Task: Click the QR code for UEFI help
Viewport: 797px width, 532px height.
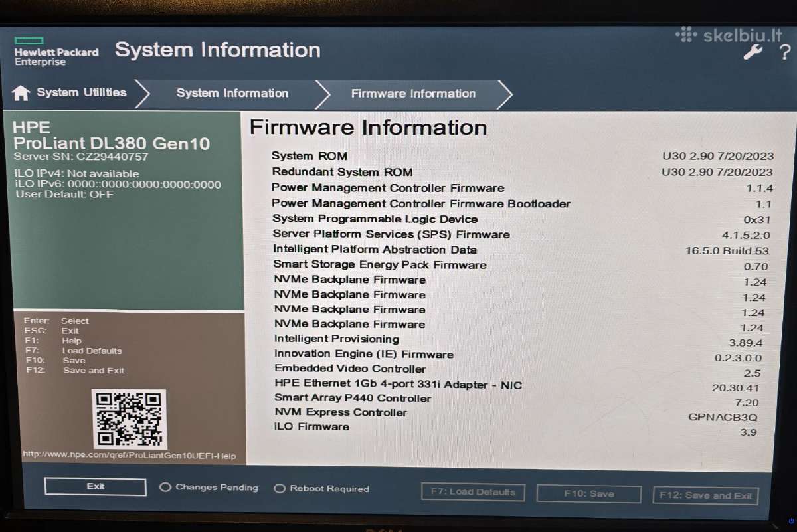Action: (x=129, y=419)
